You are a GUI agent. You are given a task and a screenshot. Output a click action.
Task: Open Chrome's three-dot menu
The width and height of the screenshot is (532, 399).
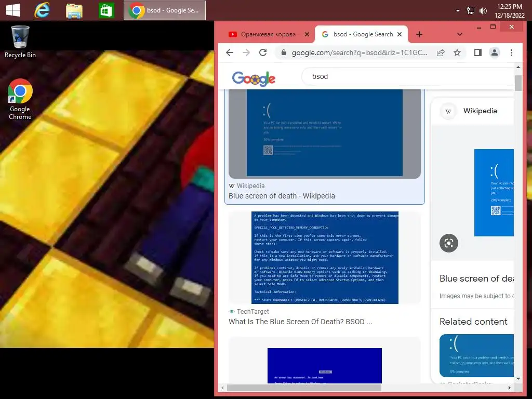click(x=511, y=52)
